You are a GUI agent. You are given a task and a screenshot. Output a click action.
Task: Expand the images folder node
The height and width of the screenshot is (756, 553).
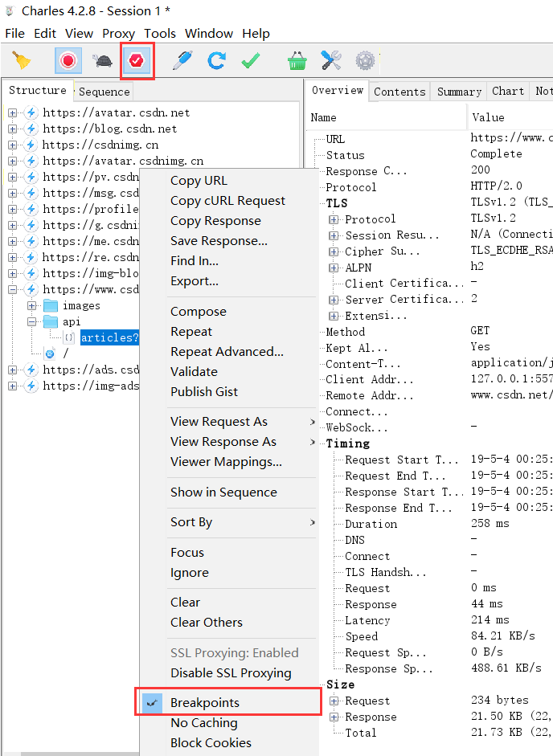click(32, 305)
